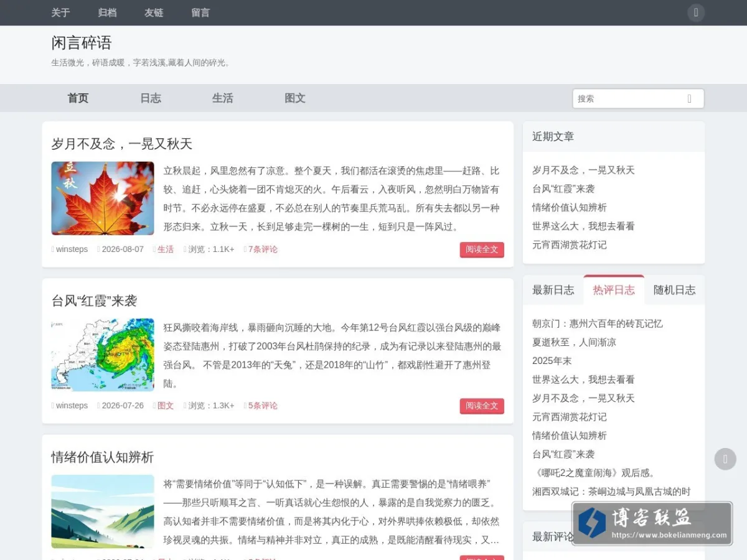Open recent article 台风"红霞"来袭 in 近期文章

pyautogui.click(x=563, y=189)
